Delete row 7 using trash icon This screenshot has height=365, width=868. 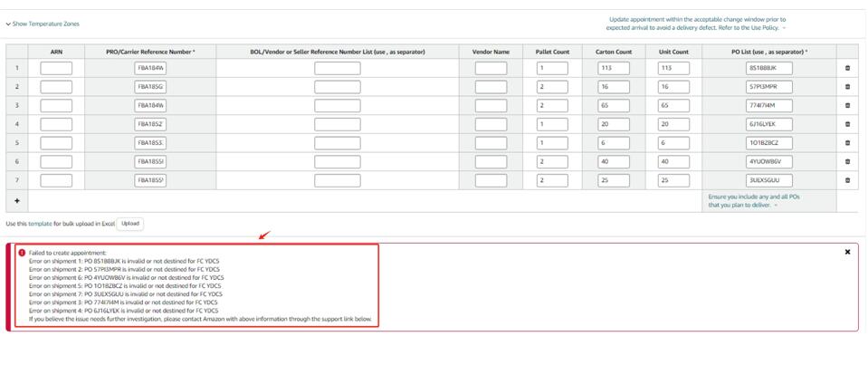[x=847, y=180]
